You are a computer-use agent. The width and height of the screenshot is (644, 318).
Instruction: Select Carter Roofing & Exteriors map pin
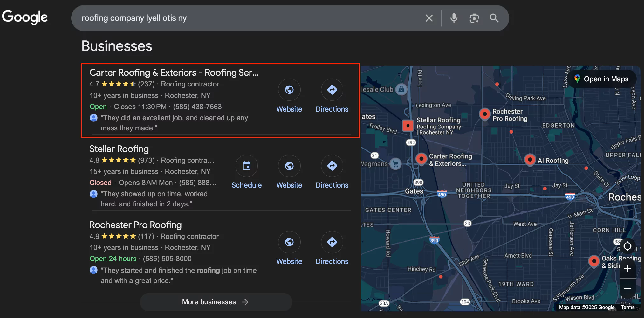[x=421, y=159]
